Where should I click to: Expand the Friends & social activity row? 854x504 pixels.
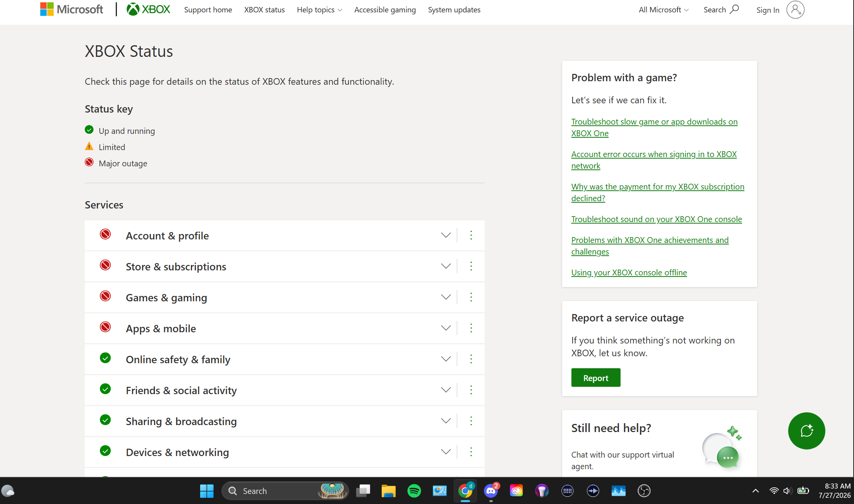coord(446,390)
